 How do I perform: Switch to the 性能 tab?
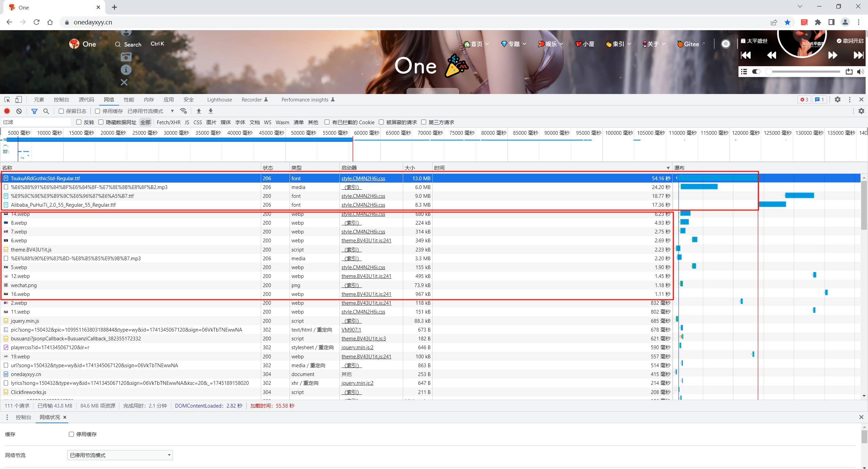click(129, 99)
